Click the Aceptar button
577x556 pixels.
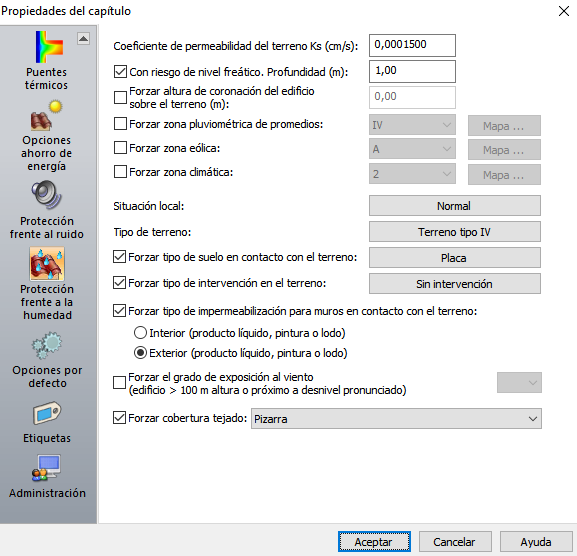(374, 542)
